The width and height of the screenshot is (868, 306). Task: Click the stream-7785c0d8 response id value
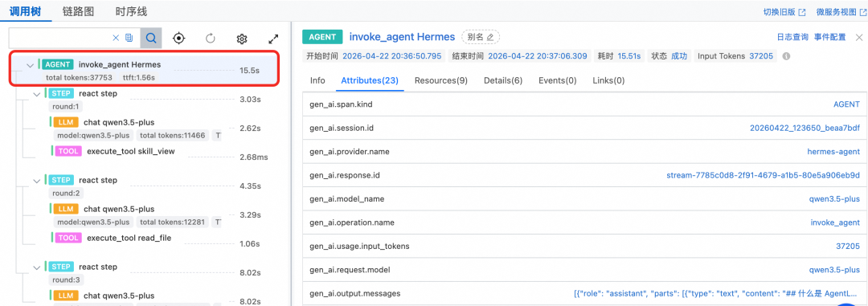tap(764, 175)
